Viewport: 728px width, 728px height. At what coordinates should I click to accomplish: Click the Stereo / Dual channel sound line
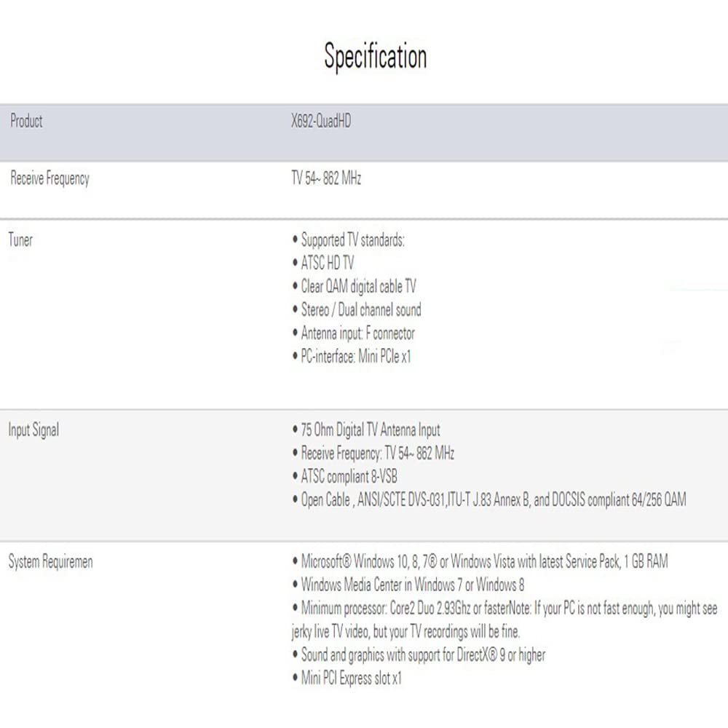click(x=361, y=310)
